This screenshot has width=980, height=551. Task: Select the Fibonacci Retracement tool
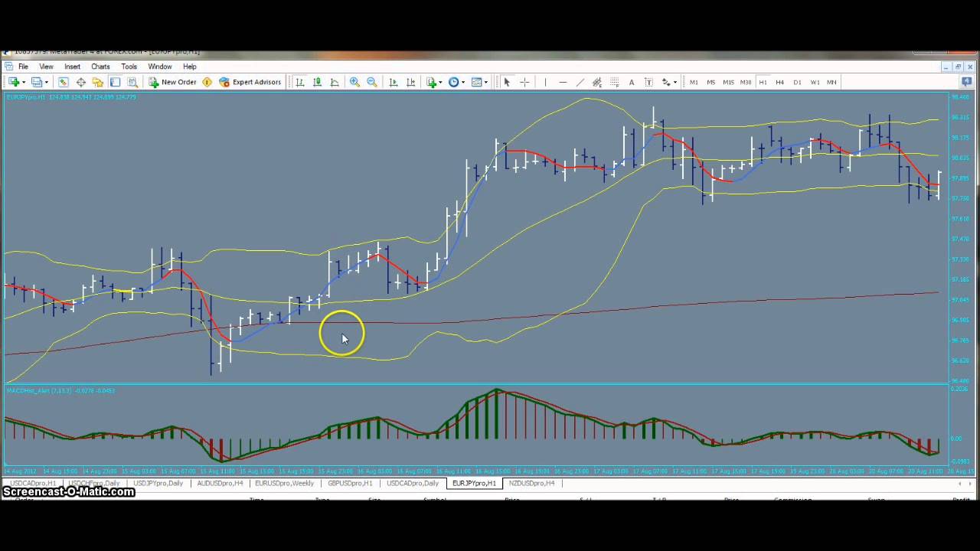(614, 82)
